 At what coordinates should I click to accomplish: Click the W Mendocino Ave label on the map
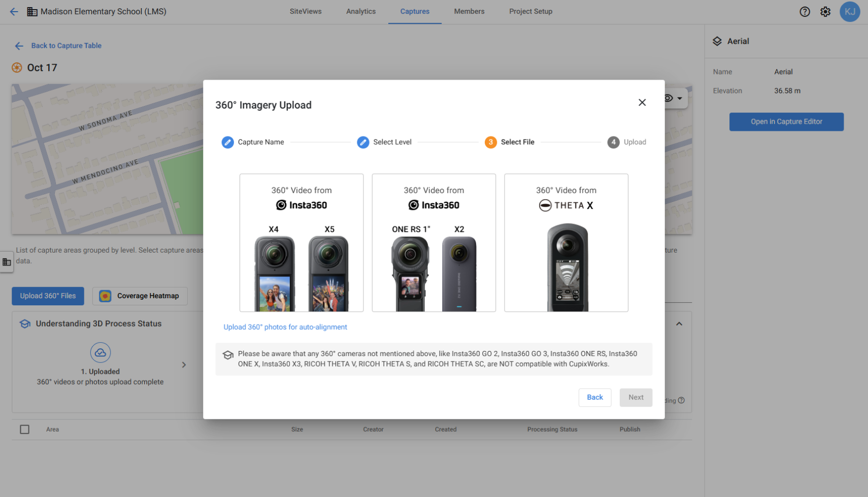105,172
